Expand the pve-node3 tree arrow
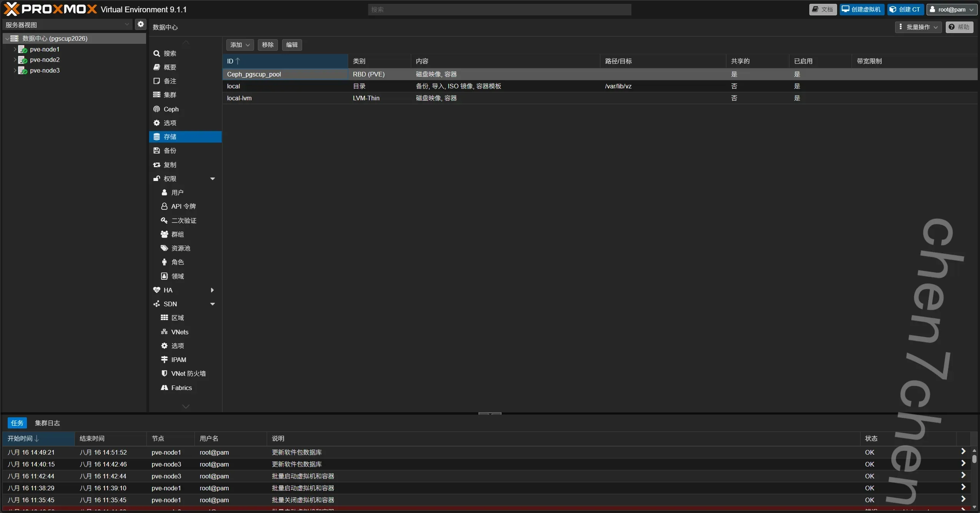Screen dimensions: 980x513 pos(15,70)
